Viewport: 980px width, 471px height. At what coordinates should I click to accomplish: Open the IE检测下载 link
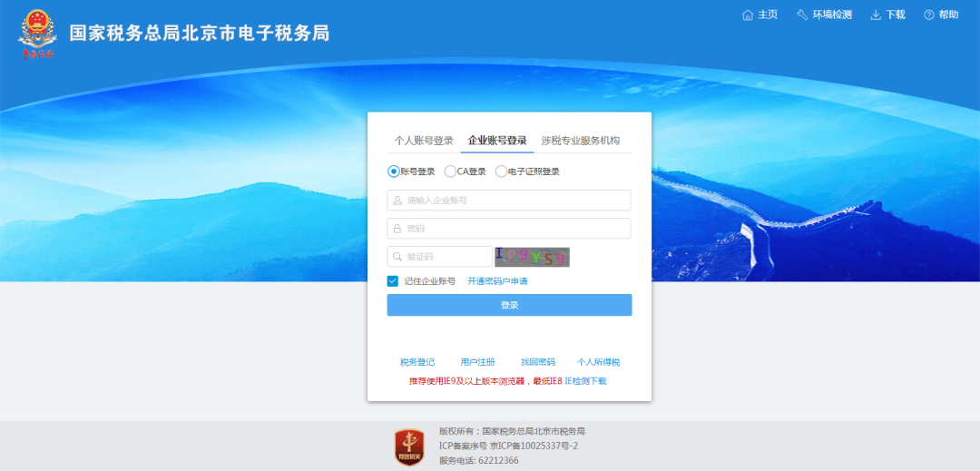click(x=585, y=381)
